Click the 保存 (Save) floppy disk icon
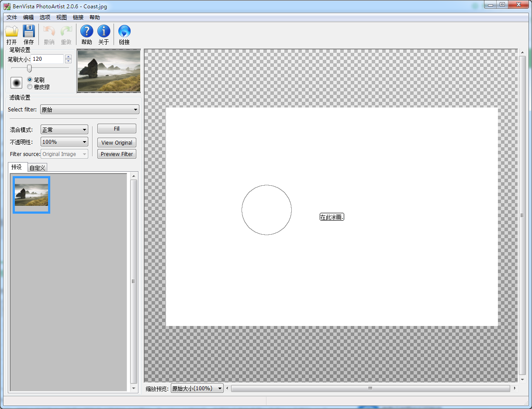The width and height of the screenshot is (532, 409). click(29, 31)
